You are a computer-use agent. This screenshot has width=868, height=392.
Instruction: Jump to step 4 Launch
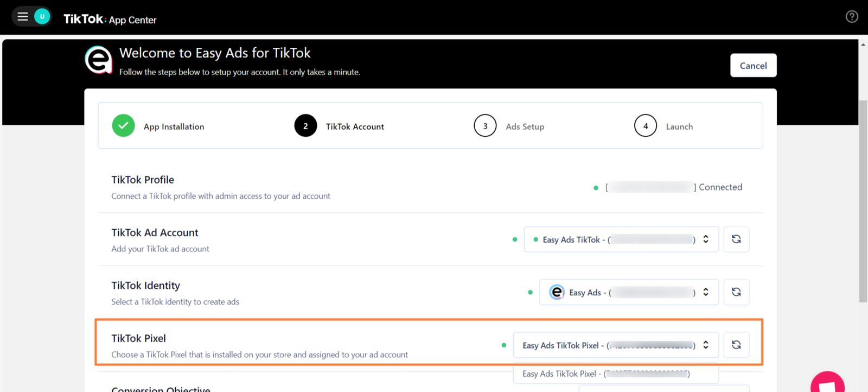coord(646,126)
